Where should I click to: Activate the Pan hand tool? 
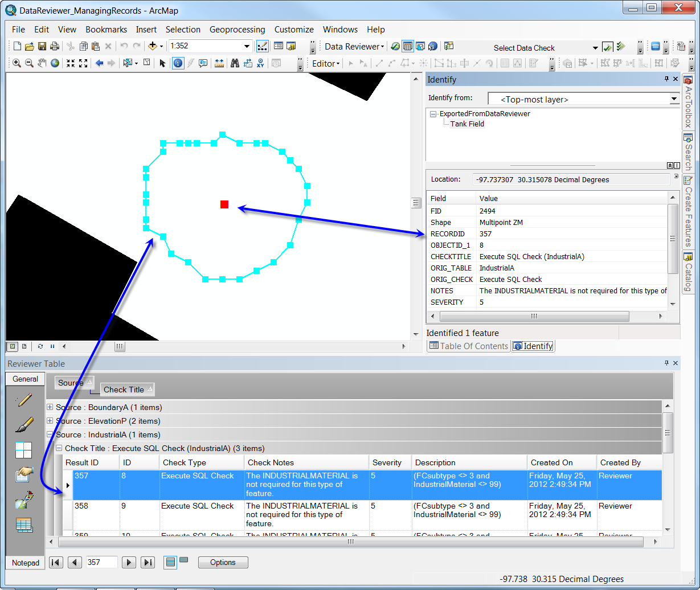coord(42,63)
